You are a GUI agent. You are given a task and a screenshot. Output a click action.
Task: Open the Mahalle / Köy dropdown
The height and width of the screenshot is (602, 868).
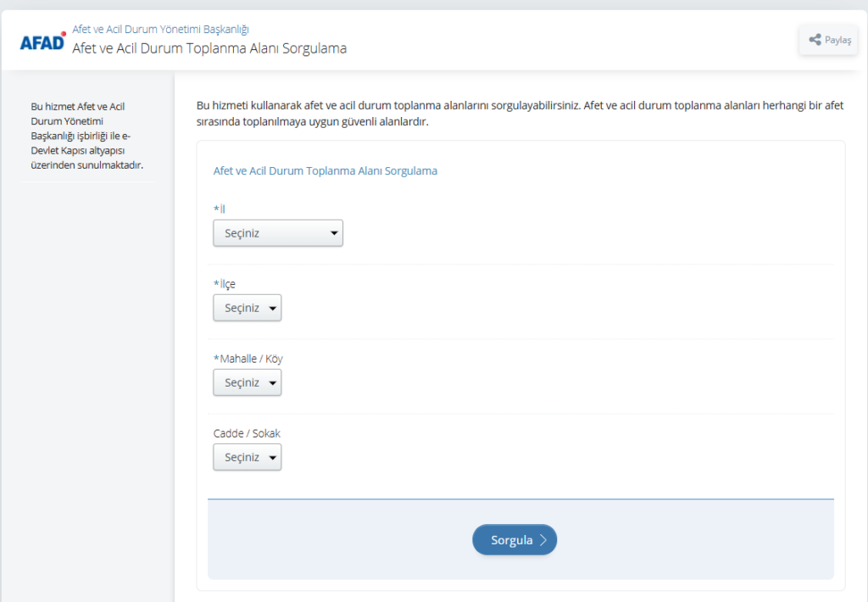[x=247, y=382]
